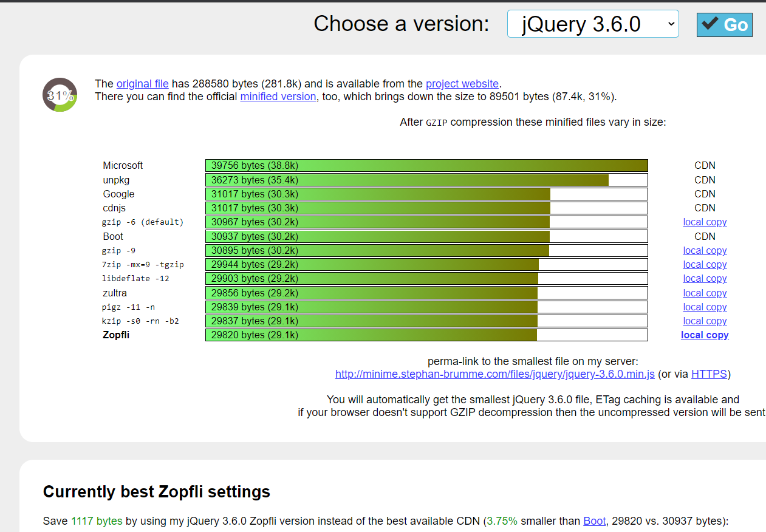Open local copy for gzip -6 (default)

pos(705,222)
